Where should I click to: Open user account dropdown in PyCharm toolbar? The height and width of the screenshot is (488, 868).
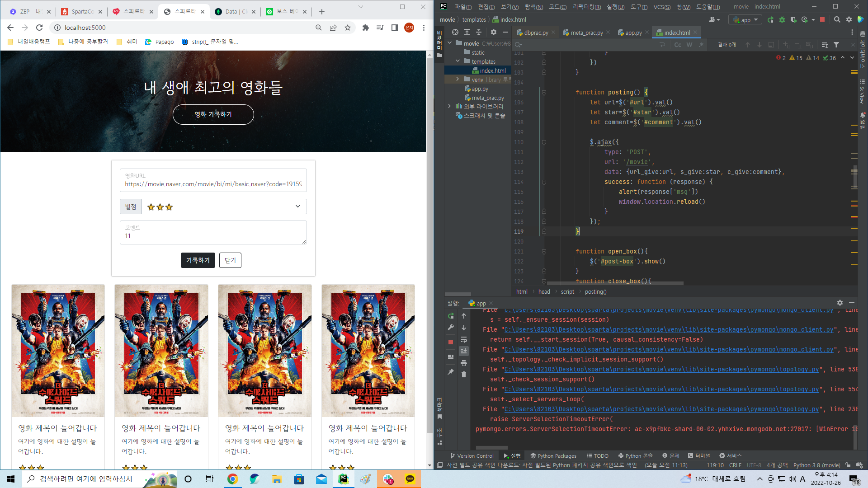click(714, 19)
